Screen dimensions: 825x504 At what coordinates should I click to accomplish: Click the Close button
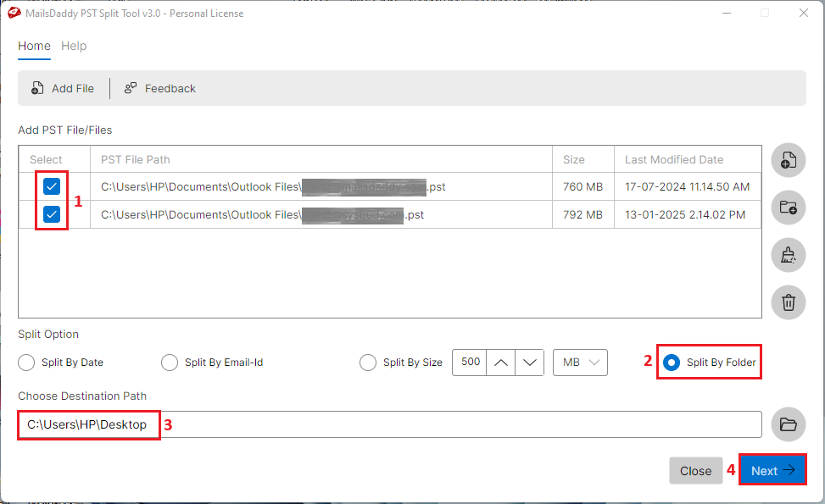695,471
